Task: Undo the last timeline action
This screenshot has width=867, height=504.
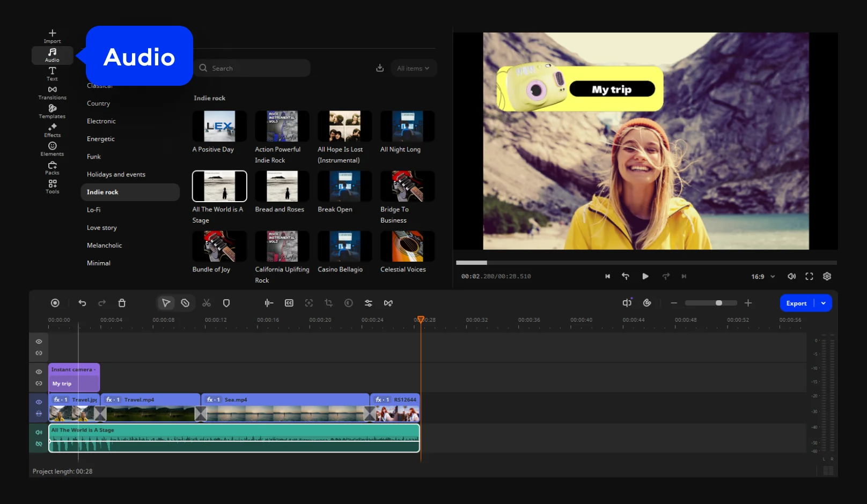Action: [82, 303]
